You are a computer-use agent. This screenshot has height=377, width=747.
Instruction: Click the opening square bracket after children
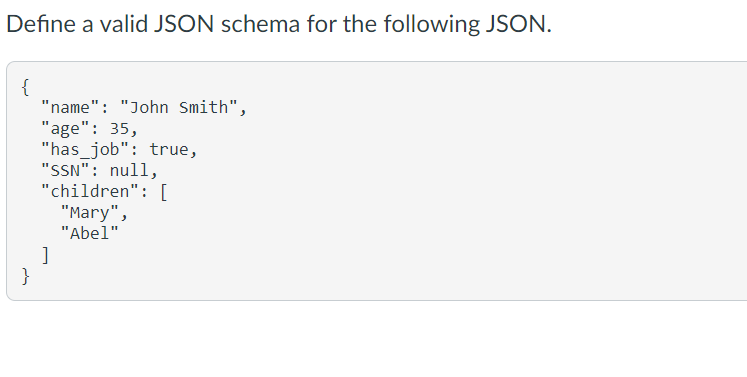click(163, 192)
